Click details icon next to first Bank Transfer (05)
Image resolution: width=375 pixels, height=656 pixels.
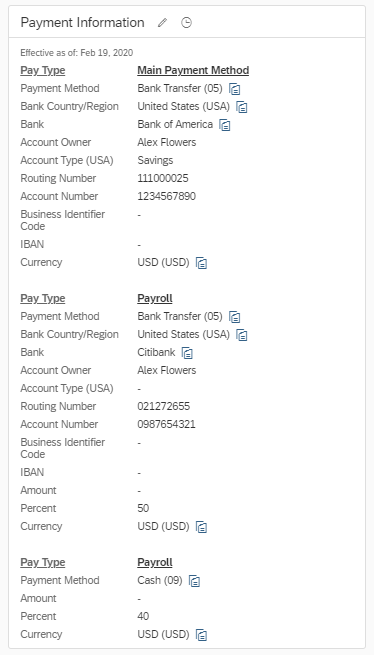point(235,89)
